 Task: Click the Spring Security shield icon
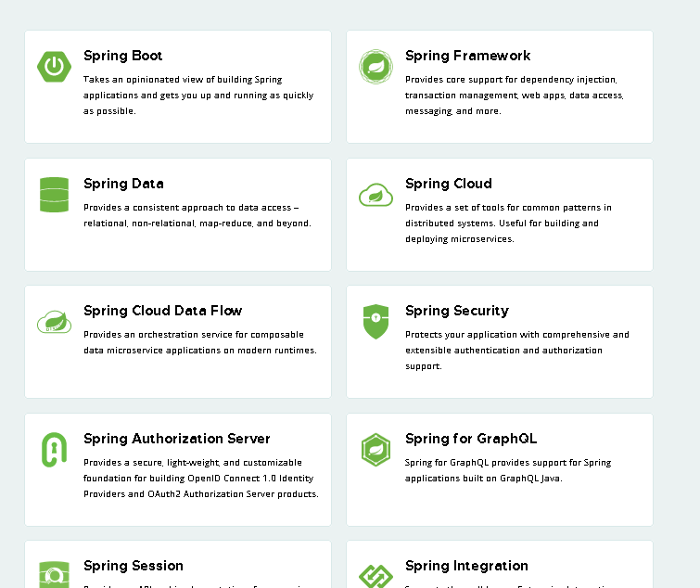click(x=375, y=322)
